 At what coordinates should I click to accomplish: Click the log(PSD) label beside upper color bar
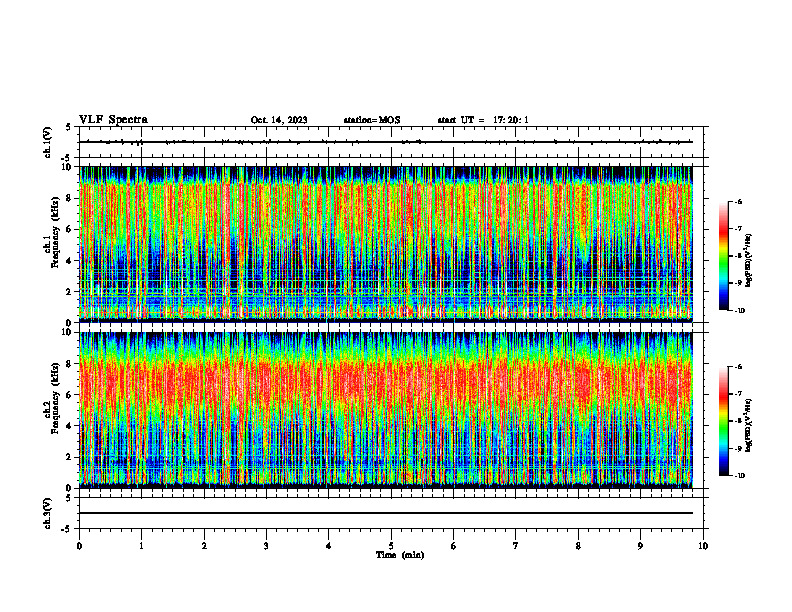coord(749,261)
